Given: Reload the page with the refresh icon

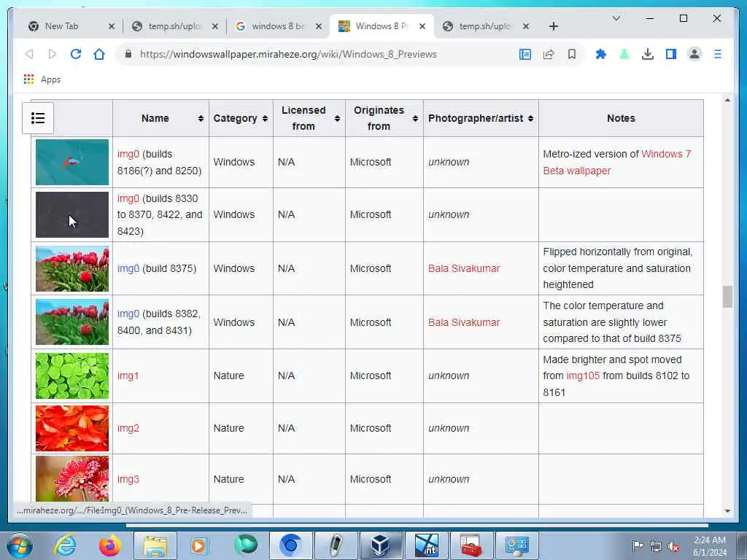Looking at the screenshot, I should click(x=76, y=54).
